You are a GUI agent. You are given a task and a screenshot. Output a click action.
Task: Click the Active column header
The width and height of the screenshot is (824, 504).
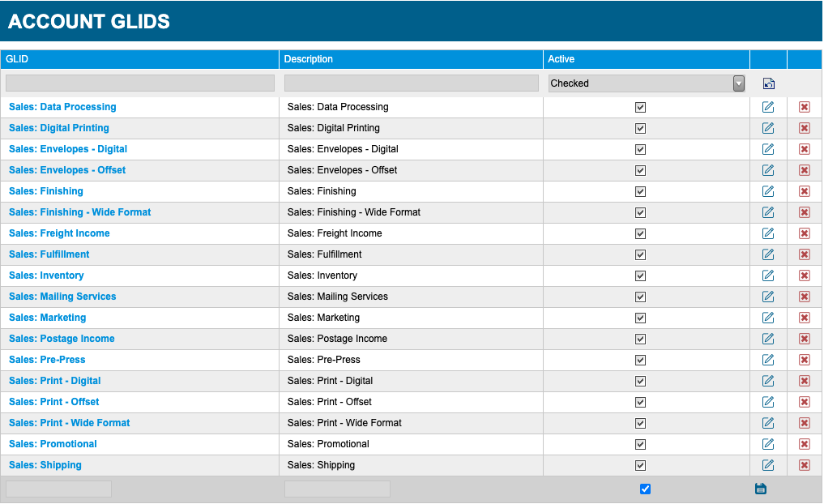coord(561,59)
